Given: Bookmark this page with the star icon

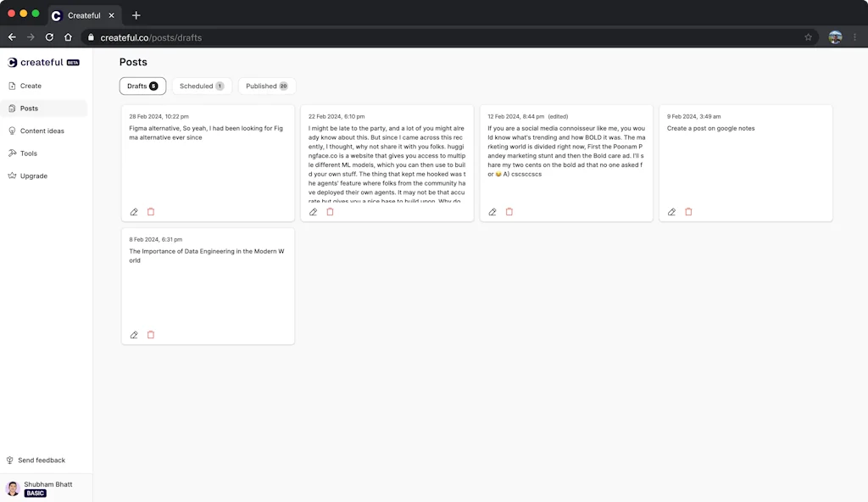Looking at the screenshot, I should pos(810,37).
